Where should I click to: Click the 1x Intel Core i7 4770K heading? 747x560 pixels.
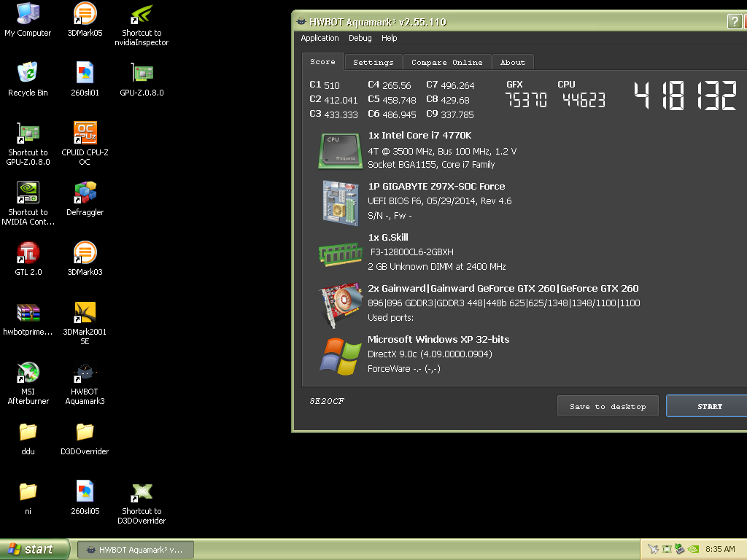[x=419, y=135]
